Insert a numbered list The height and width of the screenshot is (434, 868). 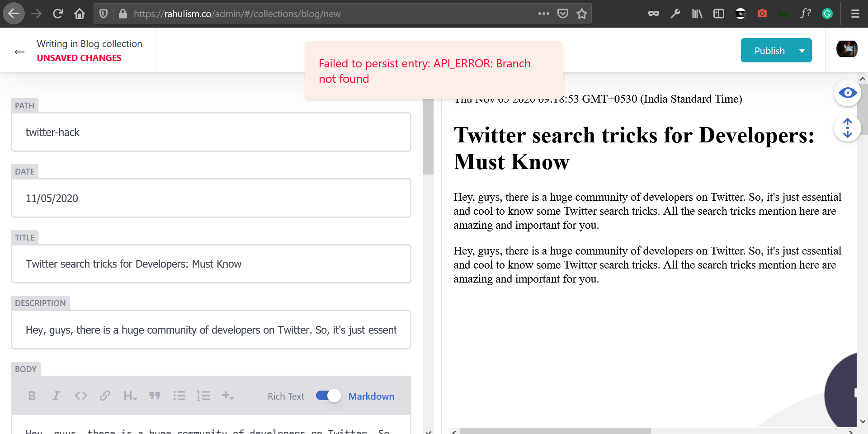(203, 396)
